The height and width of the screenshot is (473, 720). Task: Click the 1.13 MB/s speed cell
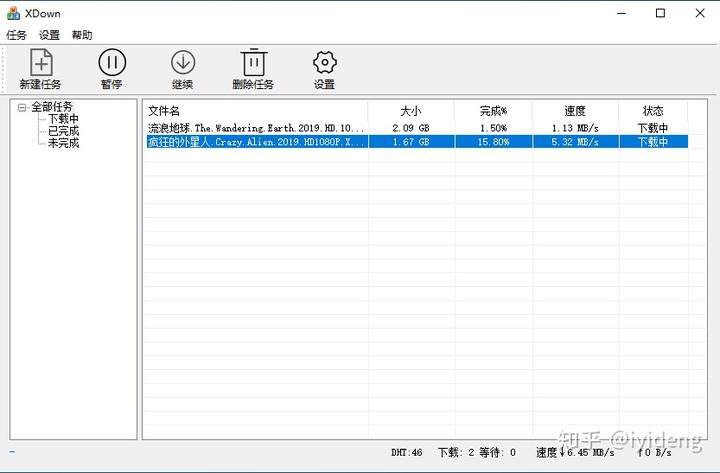[x=575, y=128]
